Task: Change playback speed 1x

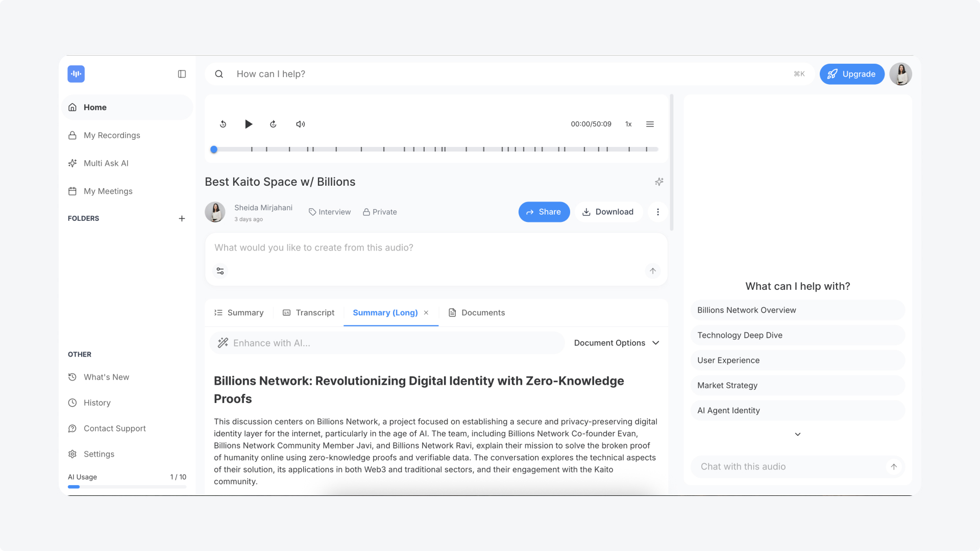Action: (x=628, y=124)
